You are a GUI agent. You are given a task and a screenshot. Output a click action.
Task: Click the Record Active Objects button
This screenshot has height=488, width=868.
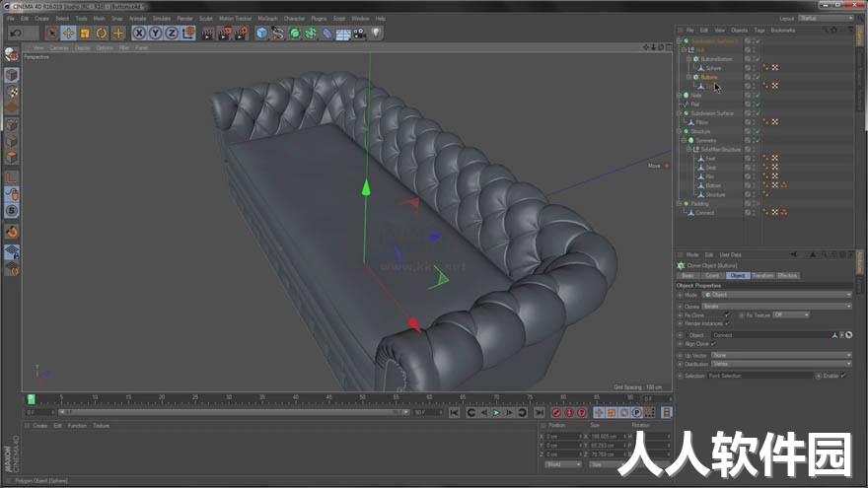pos(557,413)
